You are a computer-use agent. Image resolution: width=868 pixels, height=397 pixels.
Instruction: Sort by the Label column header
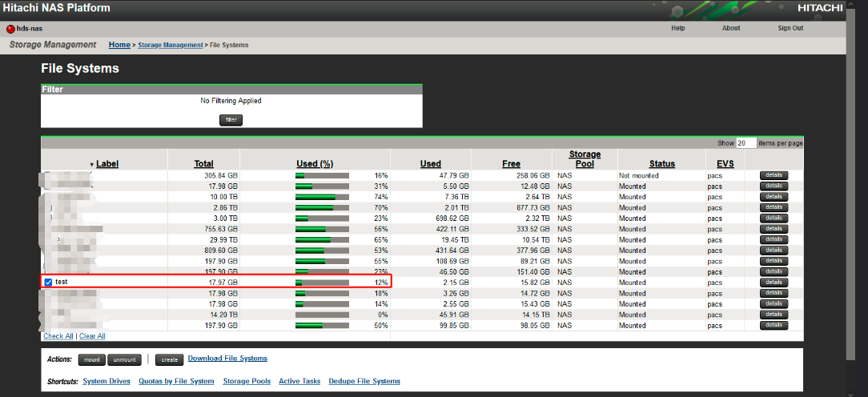(107, 163)
